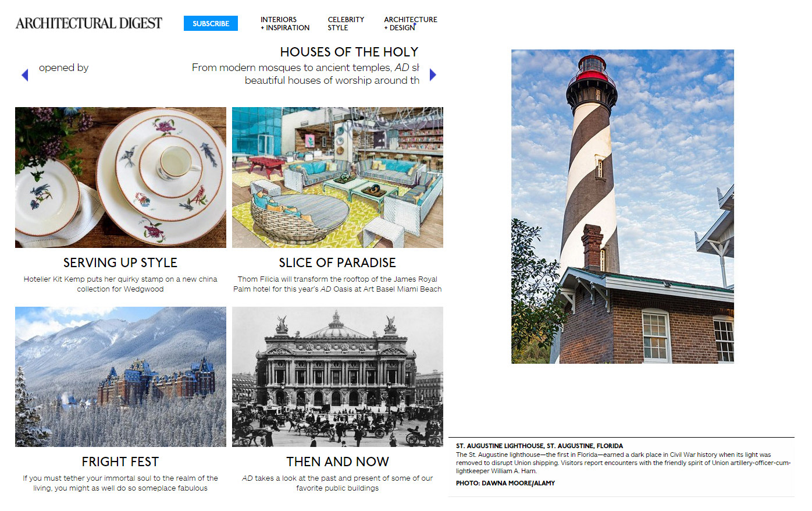812x511 pixels.
Task: Click the right carousel arrow
Action: [433, 74]
